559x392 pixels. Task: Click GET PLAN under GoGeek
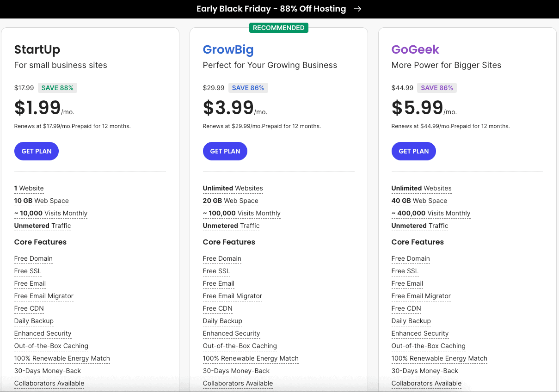(414, 151)
